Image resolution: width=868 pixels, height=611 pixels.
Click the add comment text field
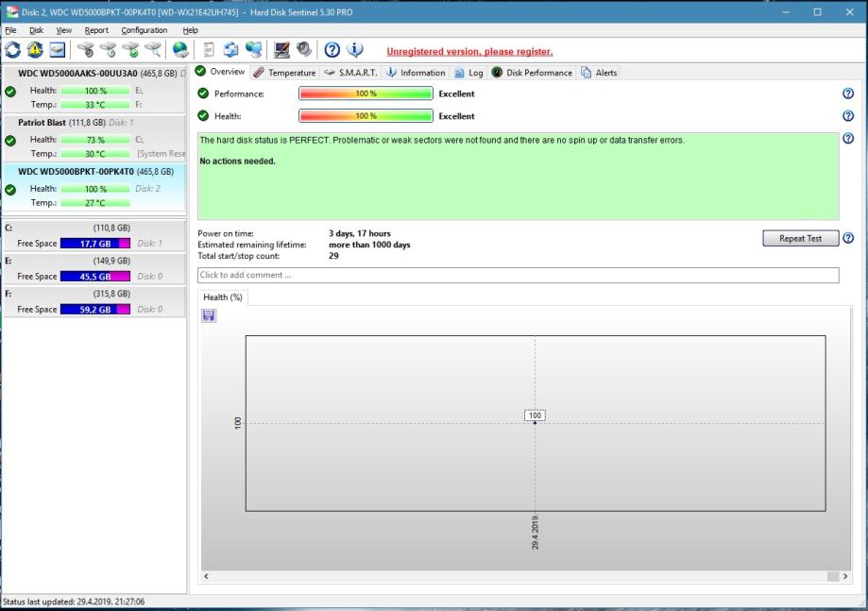(x=518, y=275)
